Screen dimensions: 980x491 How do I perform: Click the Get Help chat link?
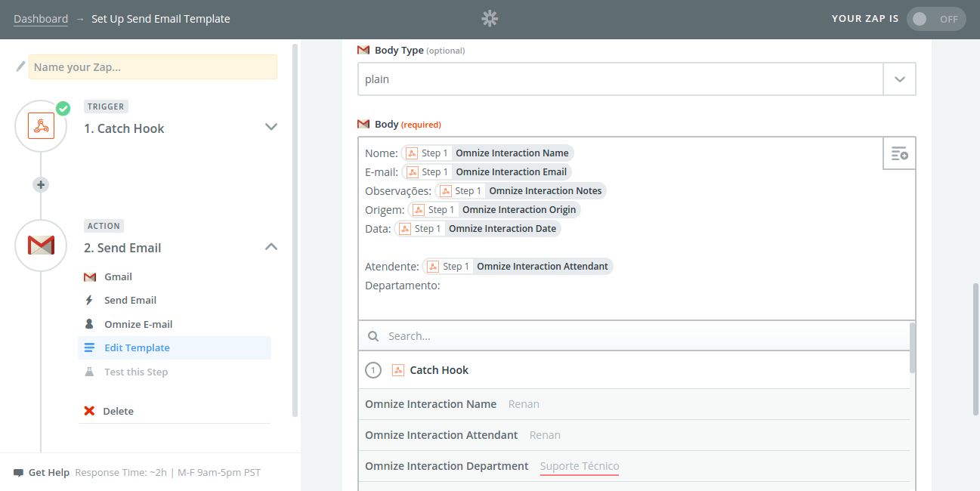point(49,472)
